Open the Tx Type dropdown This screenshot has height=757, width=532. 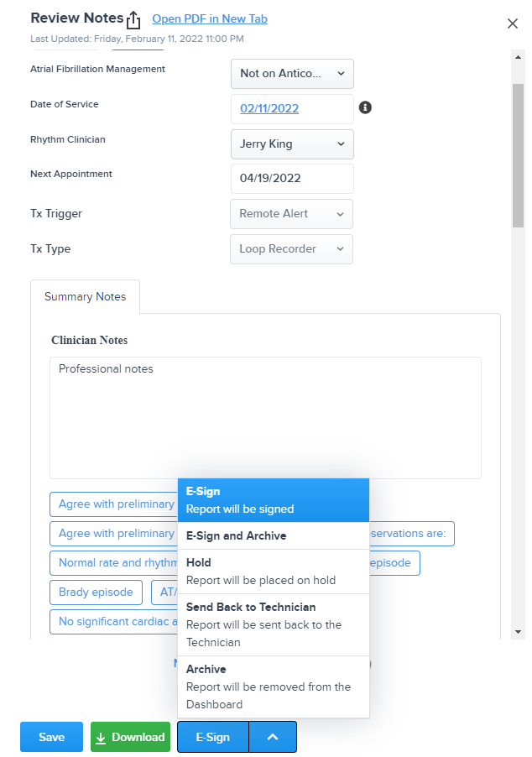pos(290,249)
